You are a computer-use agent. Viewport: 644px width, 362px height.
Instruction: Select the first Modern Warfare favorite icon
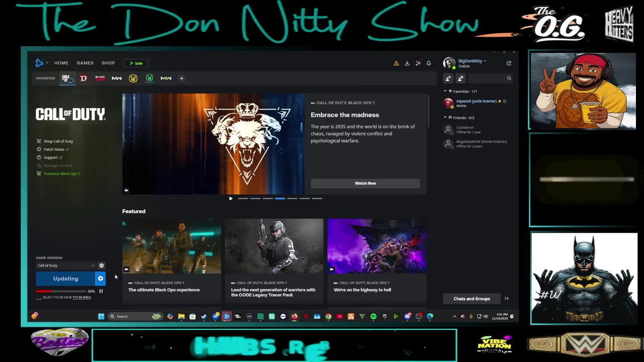117,78
